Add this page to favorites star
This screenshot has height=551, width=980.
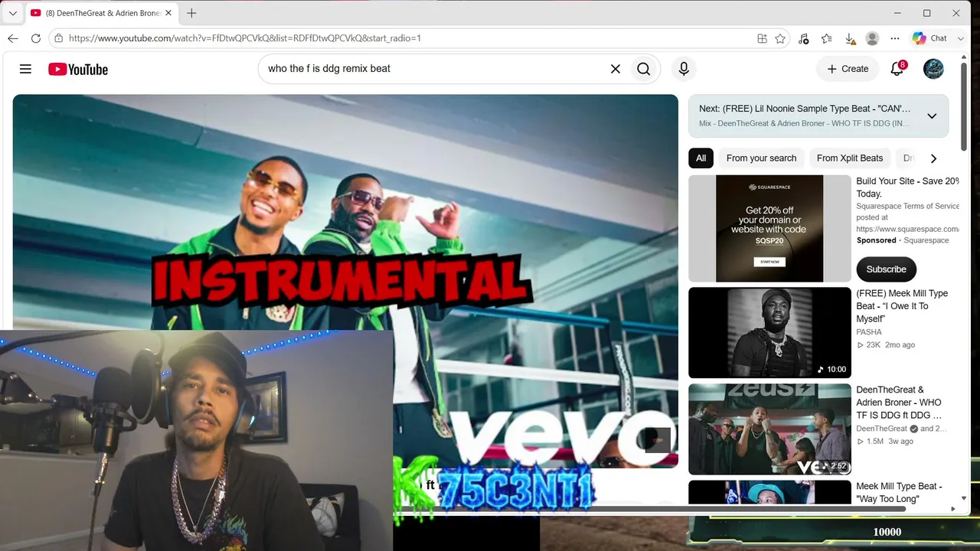780,38
